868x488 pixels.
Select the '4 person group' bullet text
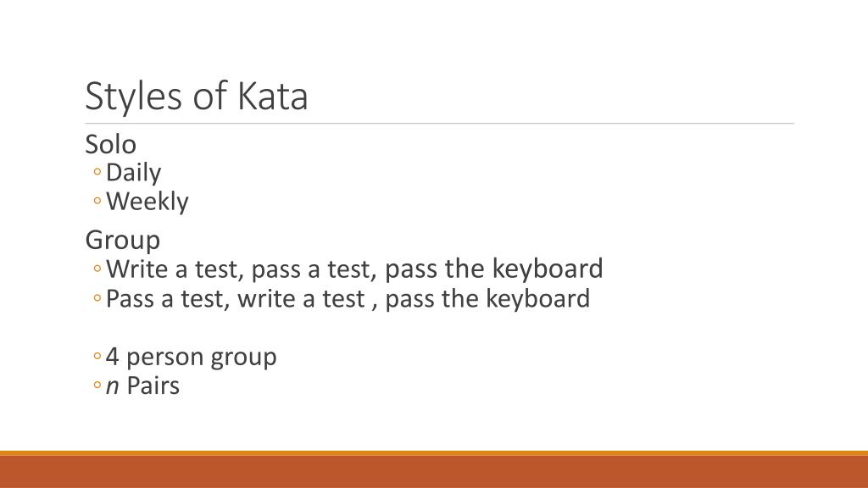191,357
